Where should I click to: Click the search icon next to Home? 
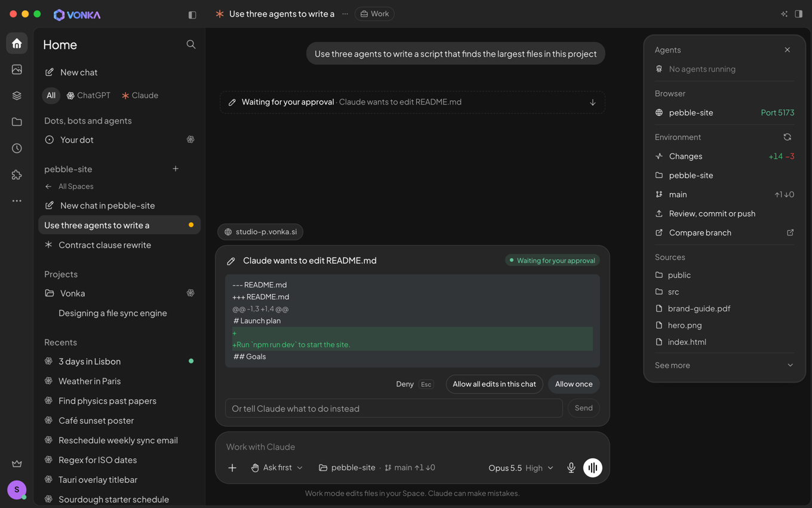click(191, 44)
